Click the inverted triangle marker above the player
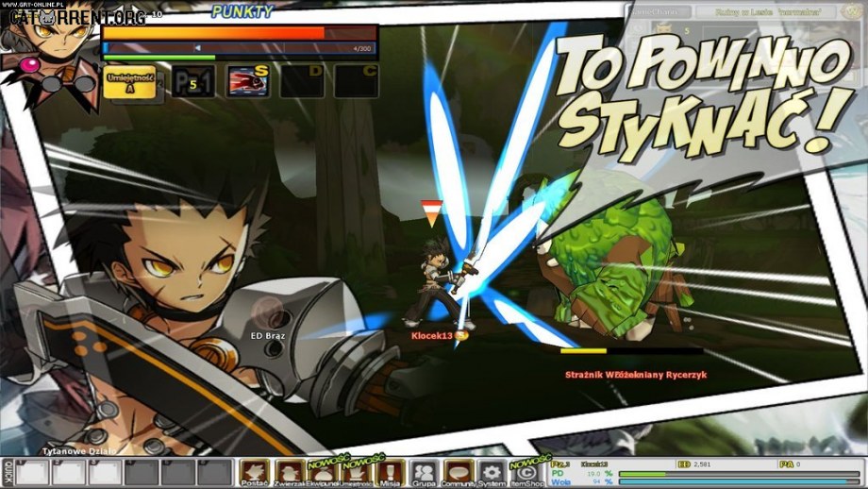The height and width of the screenshot is (489, 868). [432, 213]
